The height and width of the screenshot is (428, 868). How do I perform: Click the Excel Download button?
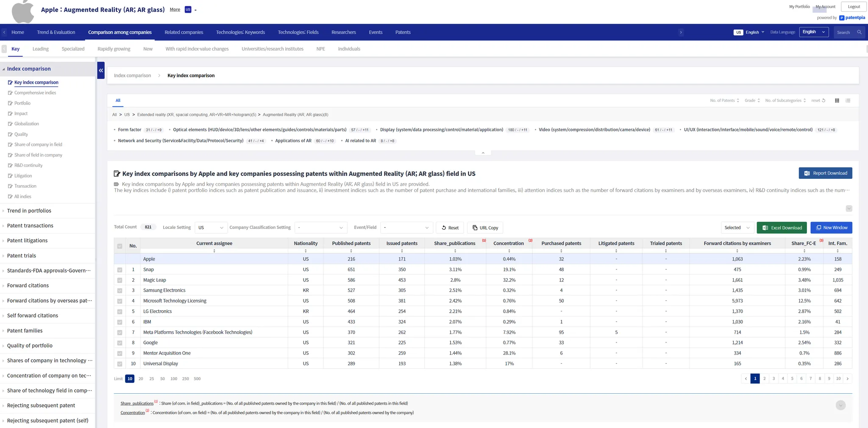(x=782, y=228)
